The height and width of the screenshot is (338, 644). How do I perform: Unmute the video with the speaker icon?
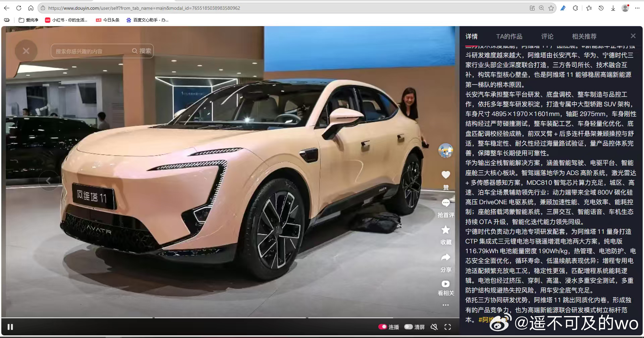click(x=434, y=327)
